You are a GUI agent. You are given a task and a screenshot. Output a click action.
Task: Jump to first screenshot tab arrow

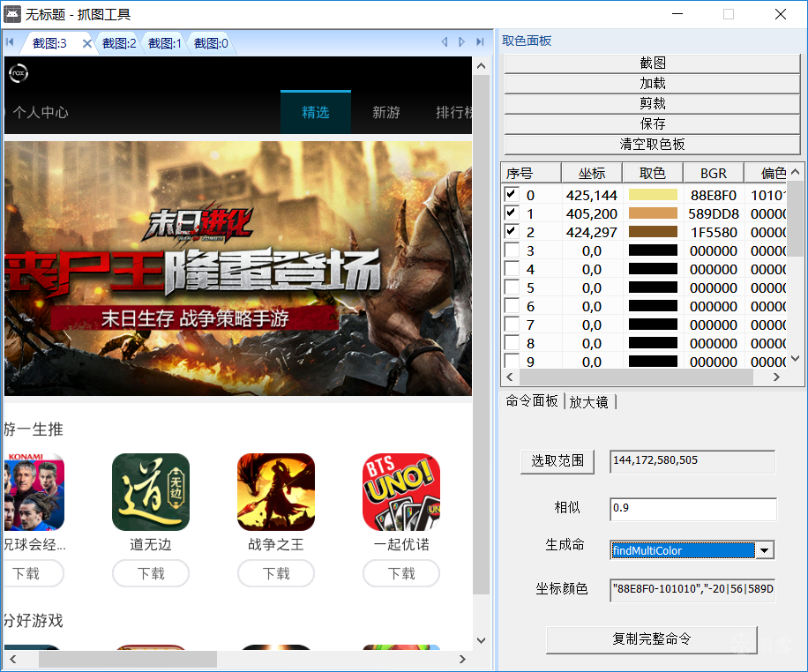tap(10, 42)
